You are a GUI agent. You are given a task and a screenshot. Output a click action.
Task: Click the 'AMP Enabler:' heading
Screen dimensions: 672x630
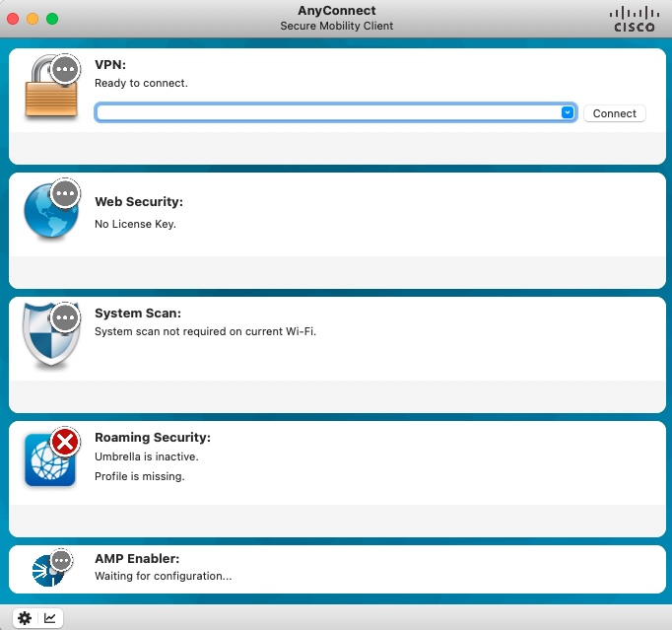pyautogui.click(x=137, y=558)
